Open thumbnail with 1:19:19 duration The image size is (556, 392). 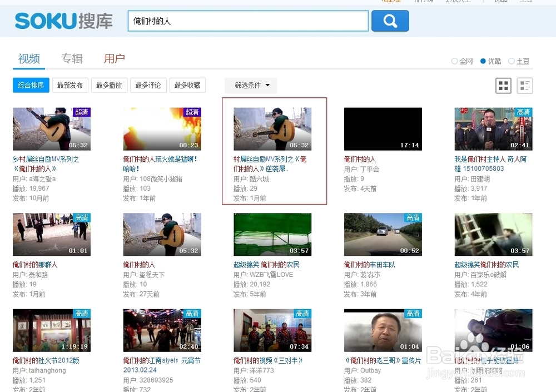[x=52, y=330]
